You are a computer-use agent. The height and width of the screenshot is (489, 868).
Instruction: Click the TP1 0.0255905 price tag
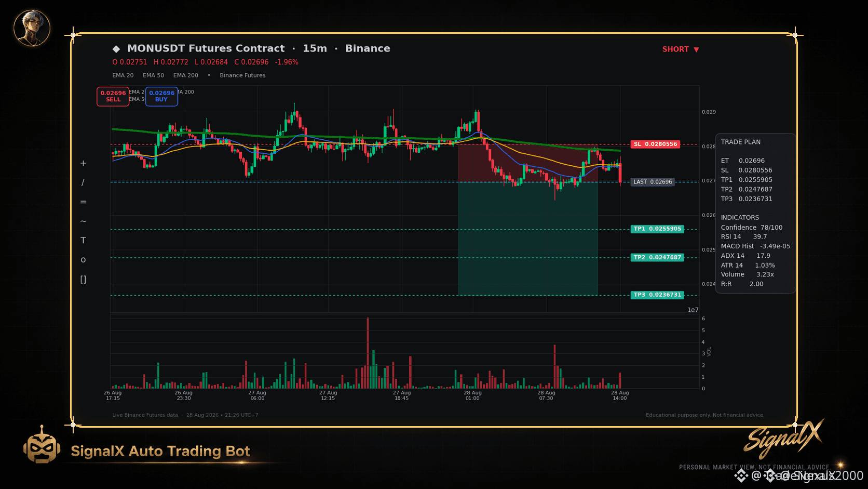click(x=657, y=229)
